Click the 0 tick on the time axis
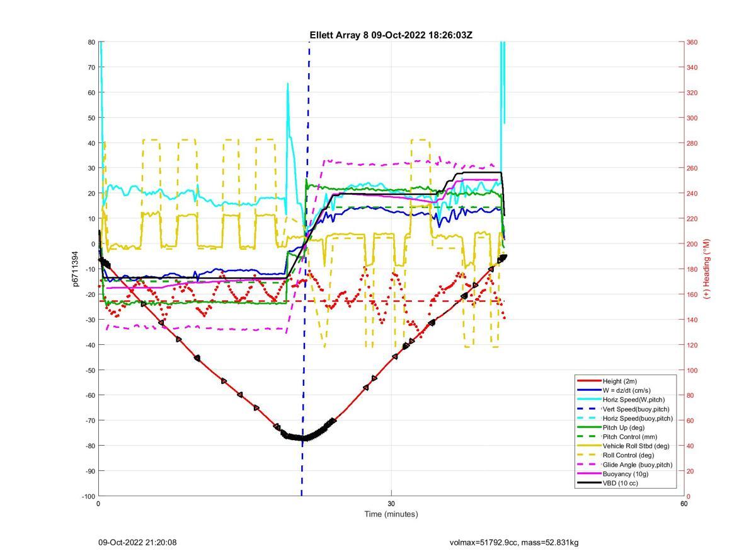The height and width of the screenshot is (558, 756). coord(98,504)
